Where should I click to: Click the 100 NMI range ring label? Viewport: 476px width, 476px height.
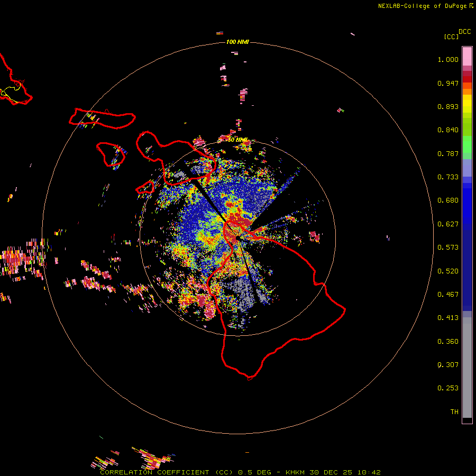point(237,42)
